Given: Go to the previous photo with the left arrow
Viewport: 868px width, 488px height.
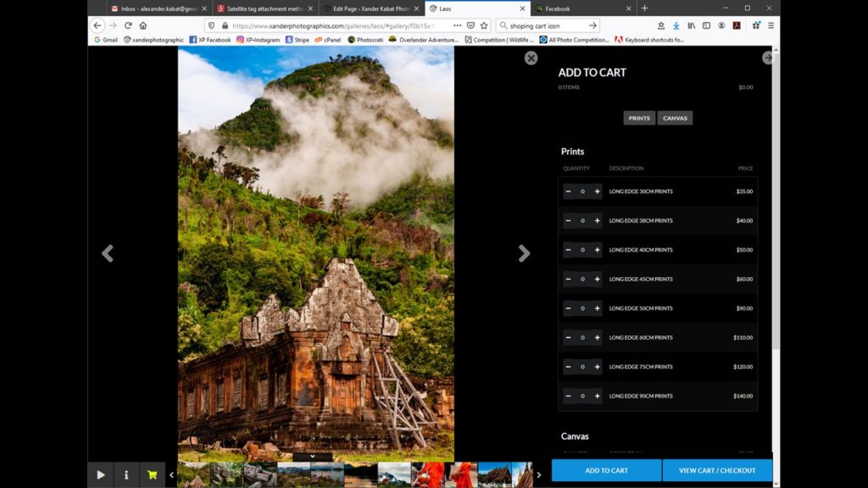Looking at the screenshot, I should click(x=108, y=253).
